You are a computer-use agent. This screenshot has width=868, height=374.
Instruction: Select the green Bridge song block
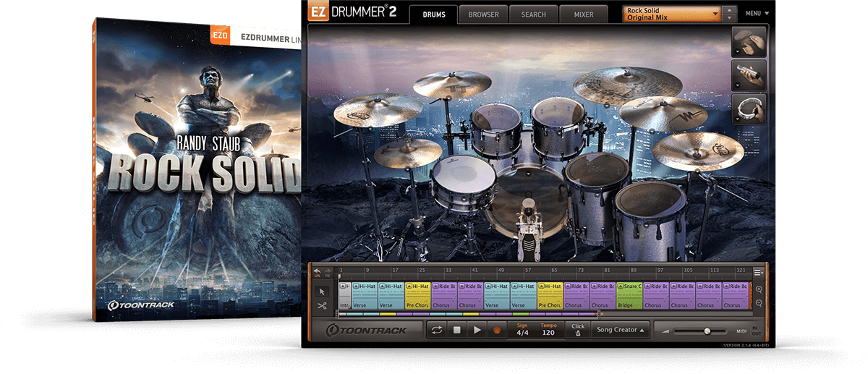coord(629,297)
